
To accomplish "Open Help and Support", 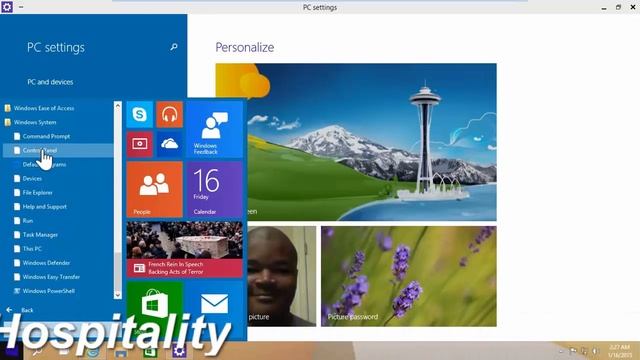I will [44, 207].
